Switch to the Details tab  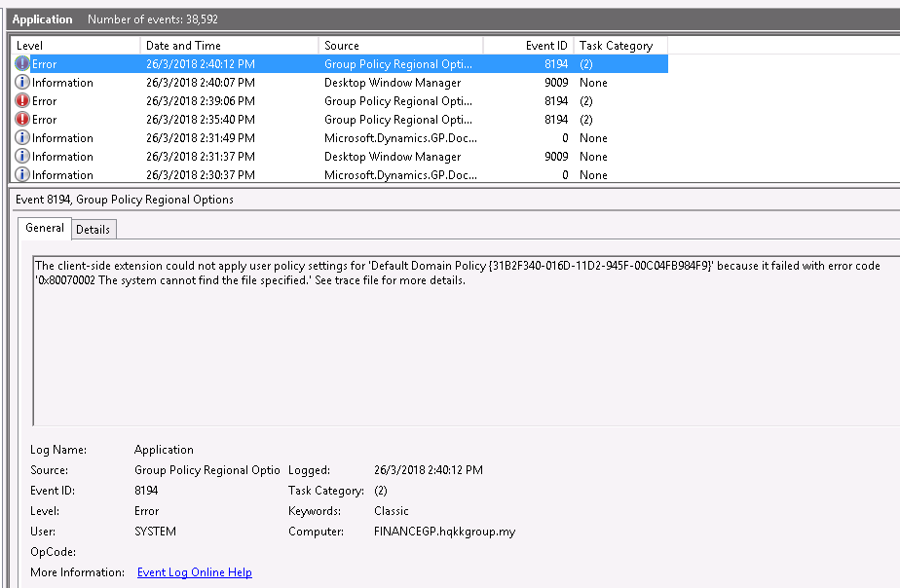click(93, 230)
